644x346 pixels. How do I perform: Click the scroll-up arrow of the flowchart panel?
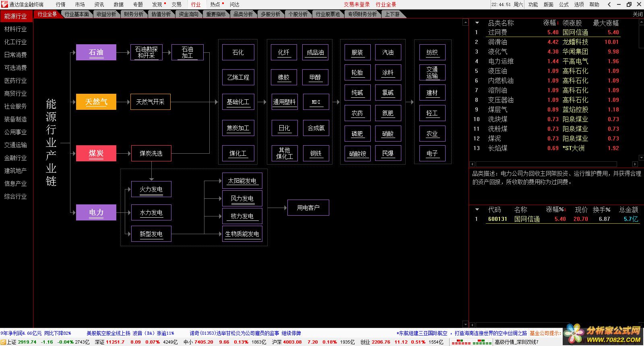coord(465,22)
